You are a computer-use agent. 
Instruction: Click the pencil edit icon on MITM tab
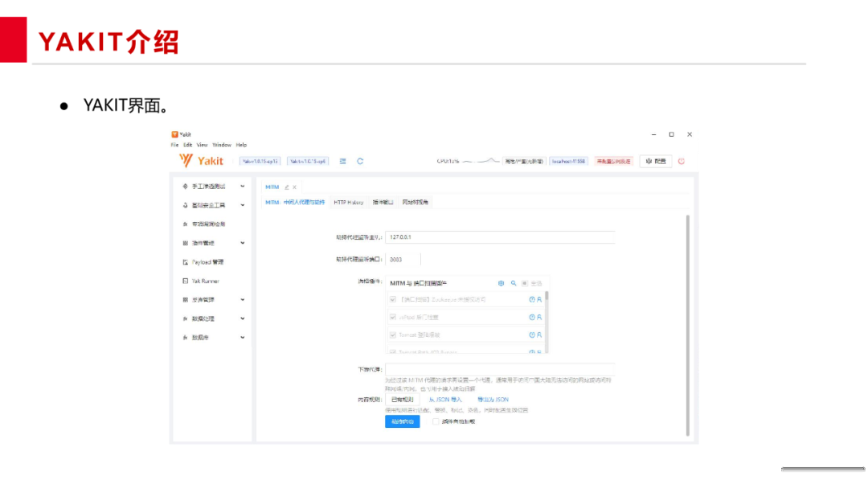click(x=287, y=187)
